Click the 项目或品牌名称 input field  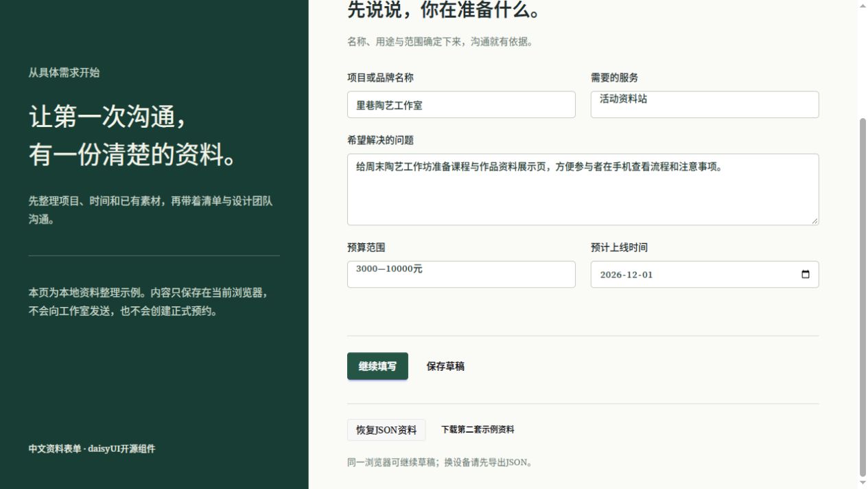click(461, 104)
